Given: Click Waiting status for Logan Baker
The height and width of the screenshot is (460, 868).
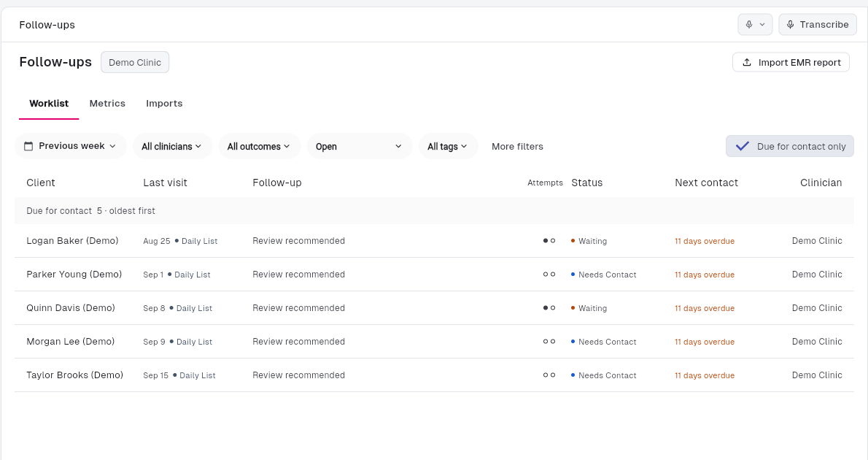Looking at the screenshot, I should pyautogui.click(x=589, y=241).
